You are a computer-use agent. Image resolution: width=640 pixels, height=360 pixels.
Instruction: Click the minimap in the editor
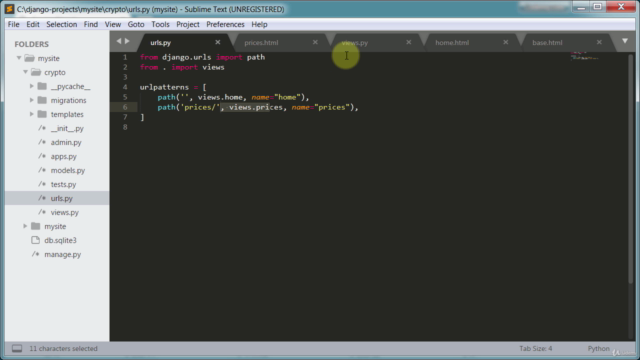point(584,56)
